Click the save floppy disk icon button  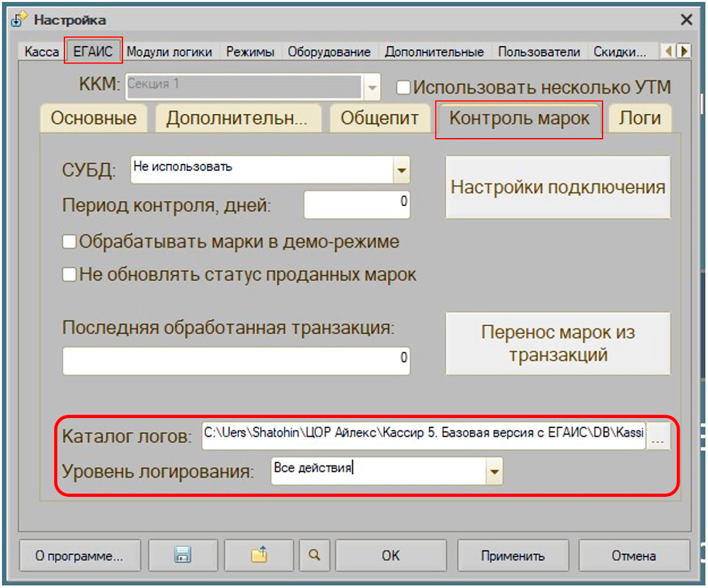coord(183,555)
